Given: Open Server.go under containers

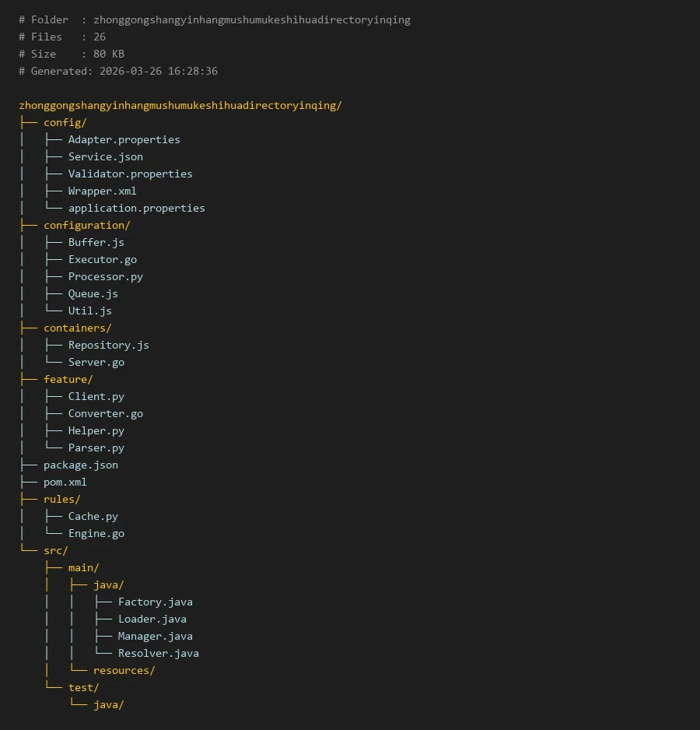Looking at the screenshot, I should click(x=96, y=362).
